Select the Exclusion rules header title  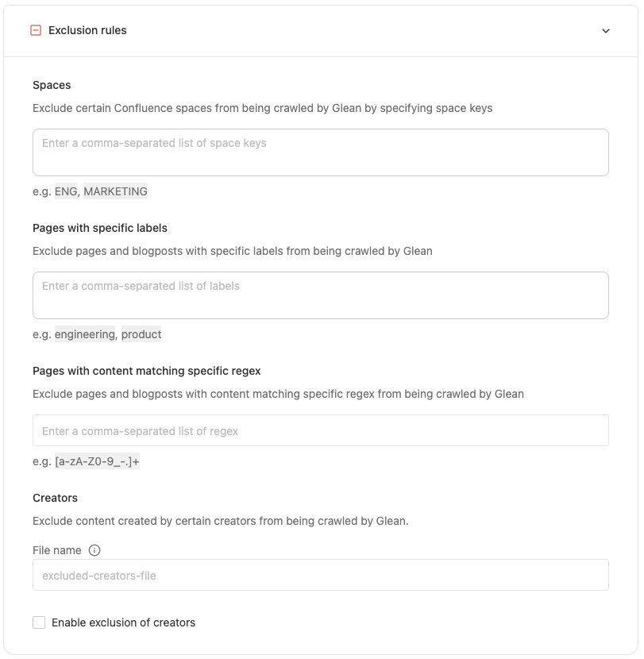87,30
